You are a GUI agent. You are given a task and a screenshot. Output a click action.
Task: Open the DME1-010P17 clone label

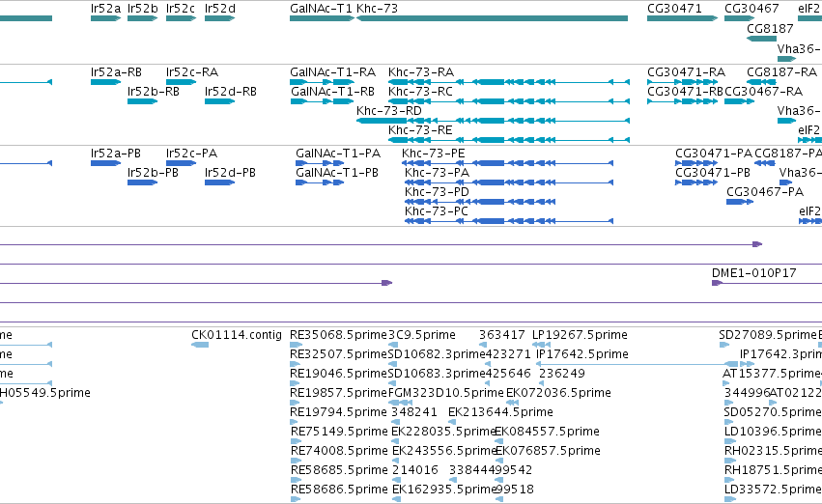[753, 273]
